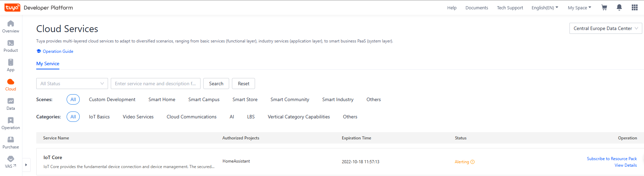Screen dimensions: 644x176
Task: Open the shopping cart
Action: (x=604, y=8)
